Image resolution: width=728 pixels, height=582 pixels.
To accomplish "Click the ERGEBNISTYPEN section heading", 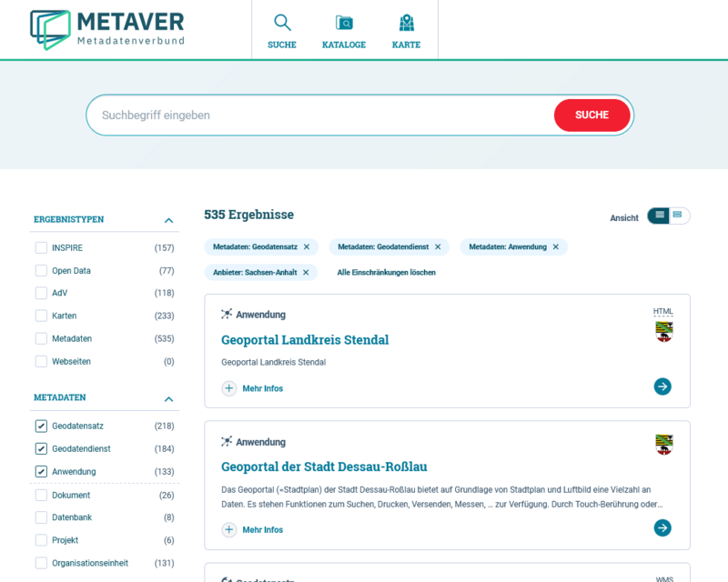I will tap(69, 219).
